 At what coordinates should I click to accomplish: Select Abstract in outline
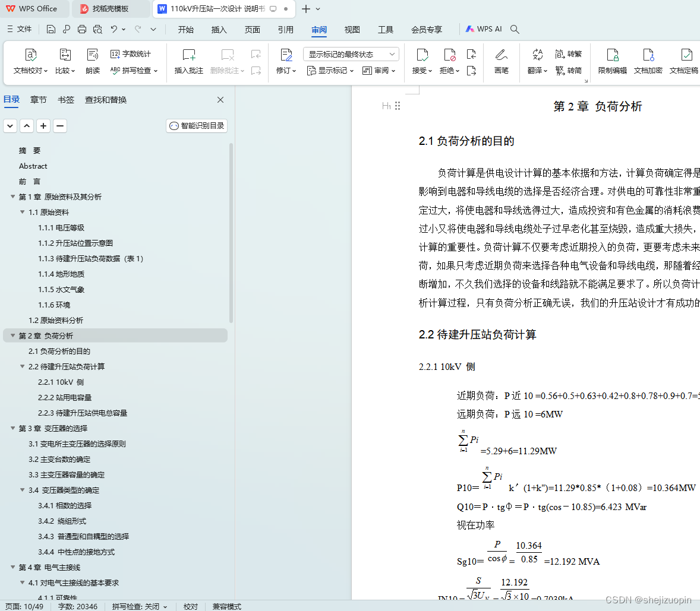click(33, 166)
